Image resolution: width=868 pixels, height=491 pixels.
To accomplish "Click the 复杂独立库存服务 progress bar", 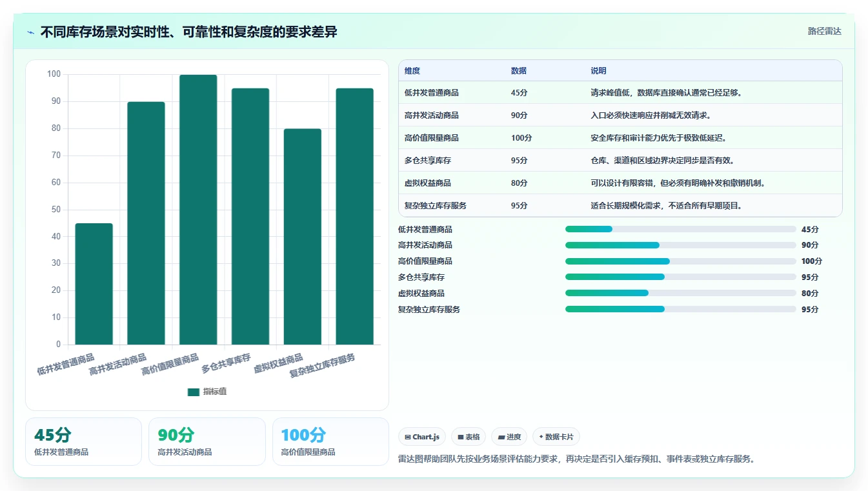I will 681,309.
